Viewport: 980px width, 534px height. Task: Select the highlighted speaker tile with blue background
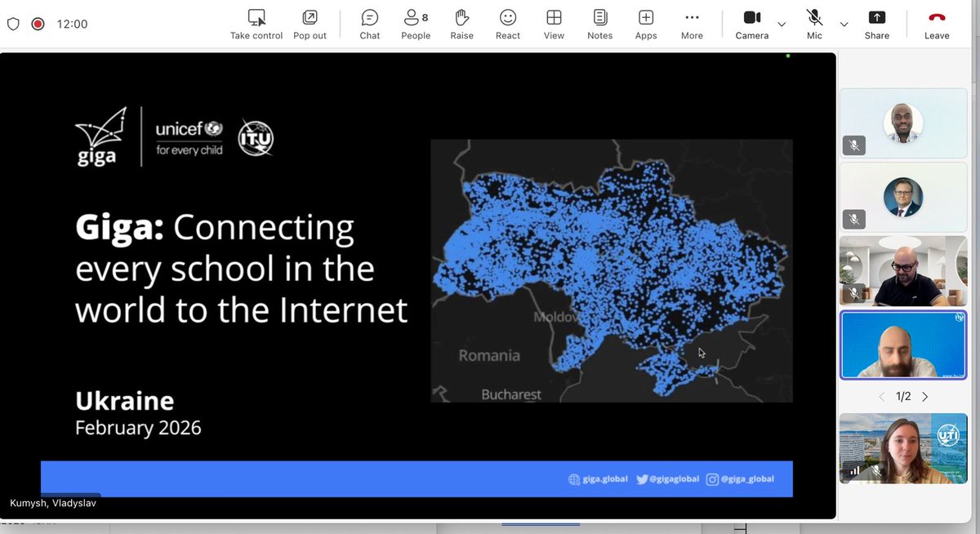(903, 345)
